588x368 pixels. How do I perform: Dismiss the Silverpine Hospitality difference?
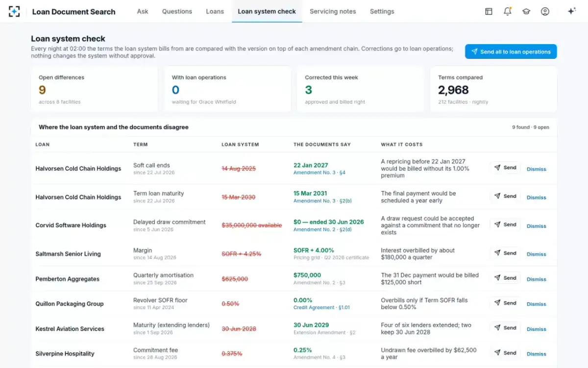click(536, 354)
